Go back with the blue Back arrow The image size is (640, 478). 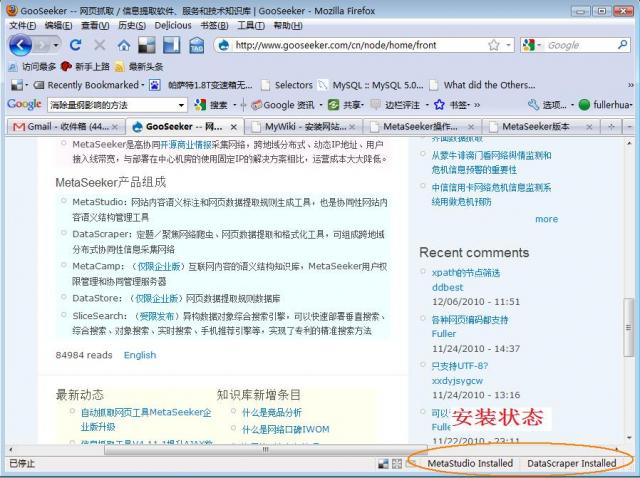pyautogui.click(x=21, y=45)
